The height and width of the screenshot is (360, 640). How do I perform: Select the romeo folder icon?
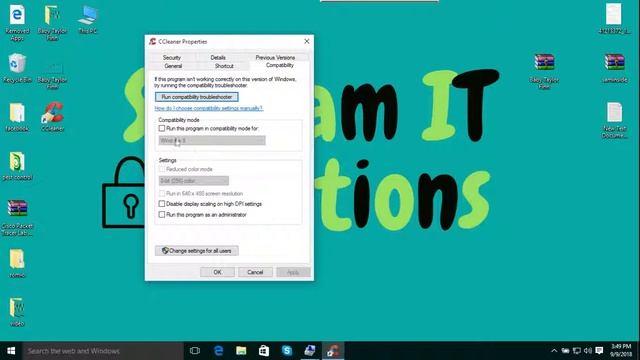coord(17,263)
